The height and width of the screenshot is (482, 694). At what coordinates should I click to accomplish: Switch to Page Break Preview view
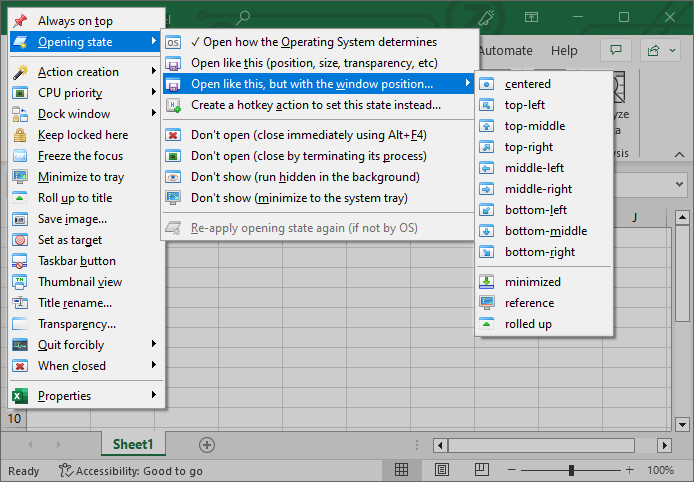482,470
